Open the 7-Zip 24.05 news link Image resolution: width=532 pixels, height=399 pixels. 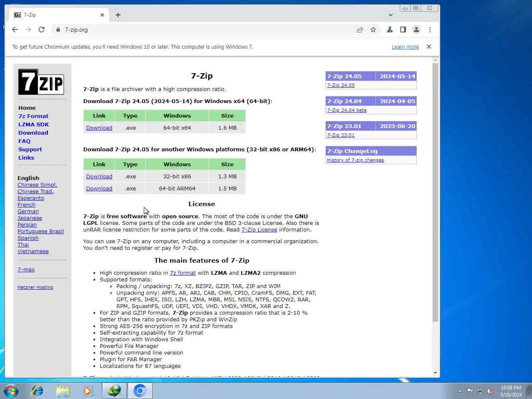click(341, 85)
